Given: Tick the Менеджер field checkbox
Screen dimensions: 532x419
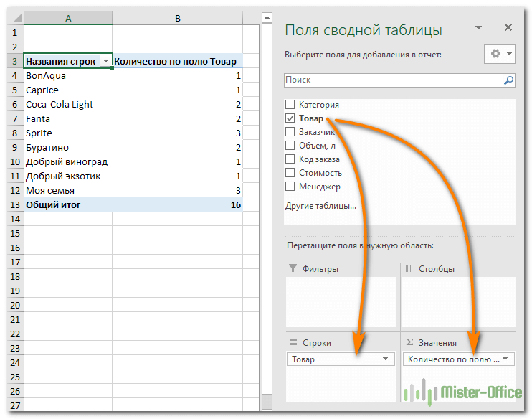Looking at the screenshot, I should (290, 186).
